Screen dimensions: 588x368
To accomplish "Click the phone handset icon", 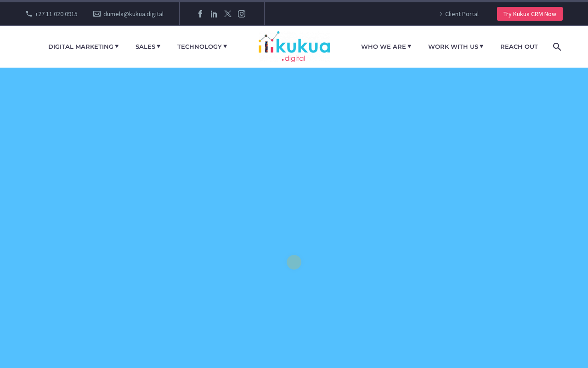I will (29, 14).
